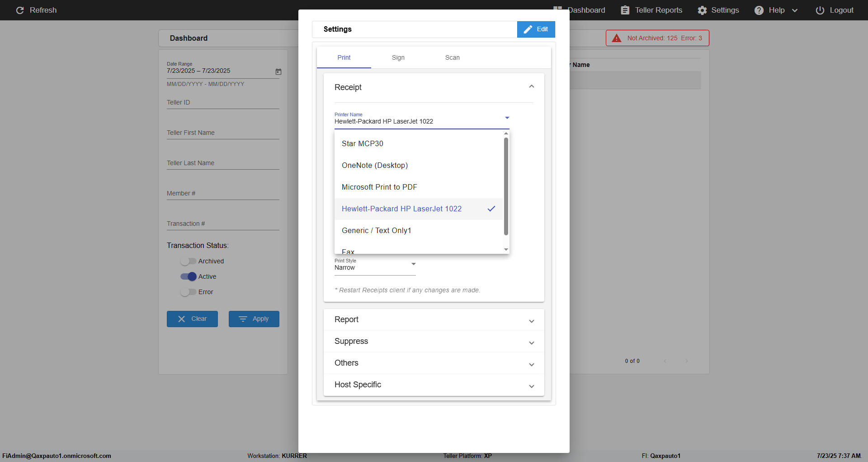Click the Restart Receipts client note text
Viewport: 868px width, 462px height.
point(407,290)
